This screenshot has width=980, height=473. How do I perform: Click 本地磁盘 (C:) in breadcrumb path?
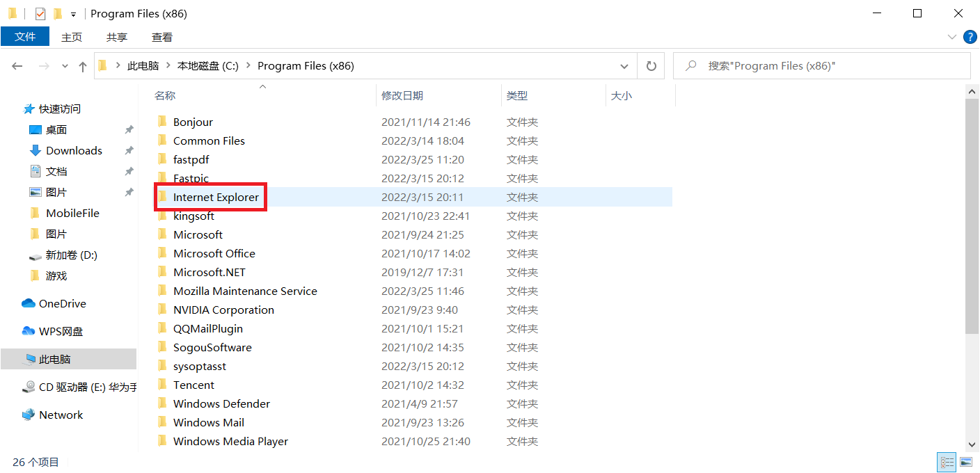(207, 66)
